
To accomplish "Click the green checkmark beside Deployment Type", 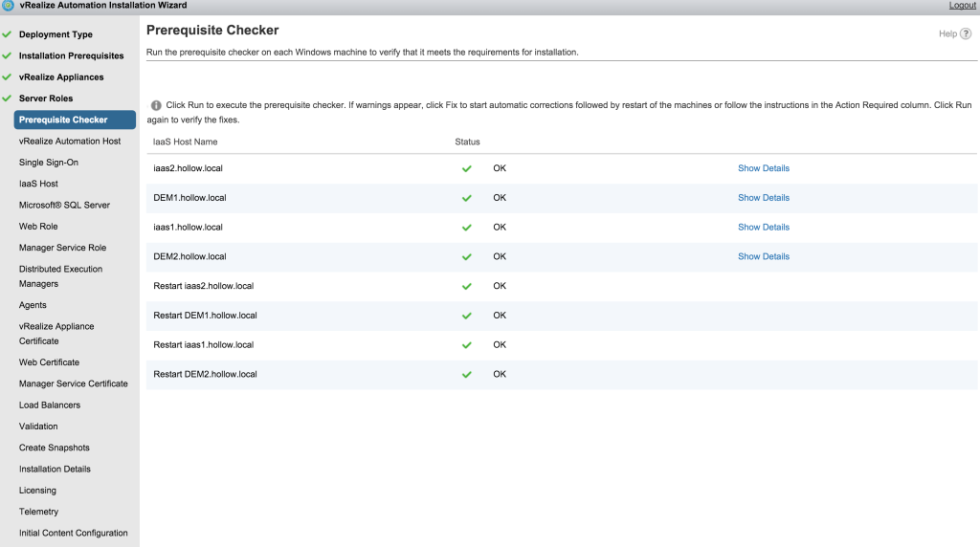I will click(8, 34).
